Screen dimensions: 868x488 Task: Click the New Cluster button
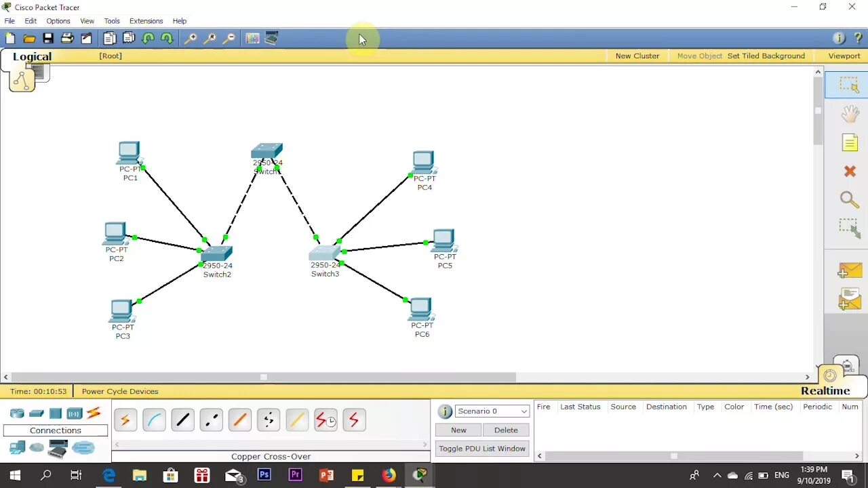(637, 56)
